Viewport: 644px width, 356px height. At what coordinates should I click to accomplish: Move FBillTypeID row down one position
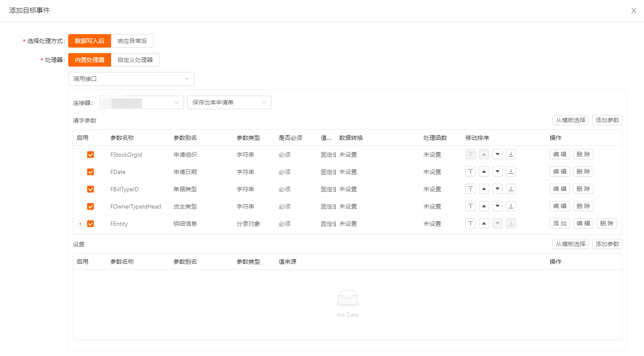click(x=498, y=189)
